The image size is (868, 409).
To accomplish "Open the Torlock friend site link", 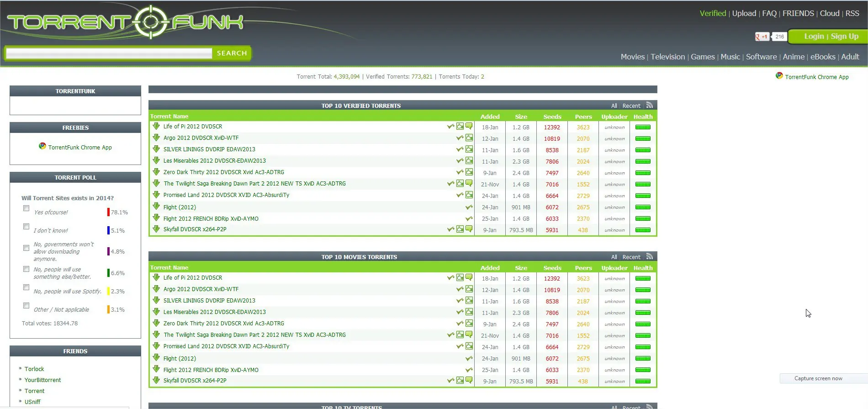I will 34,369.
